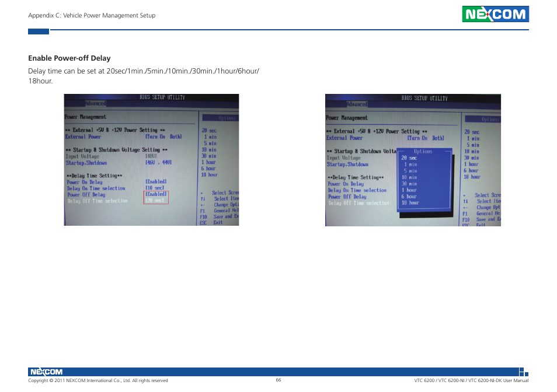557x392 pixels.
Task: Click Power Management title in left BIOS photo
Action: click(x=85, y=117)
